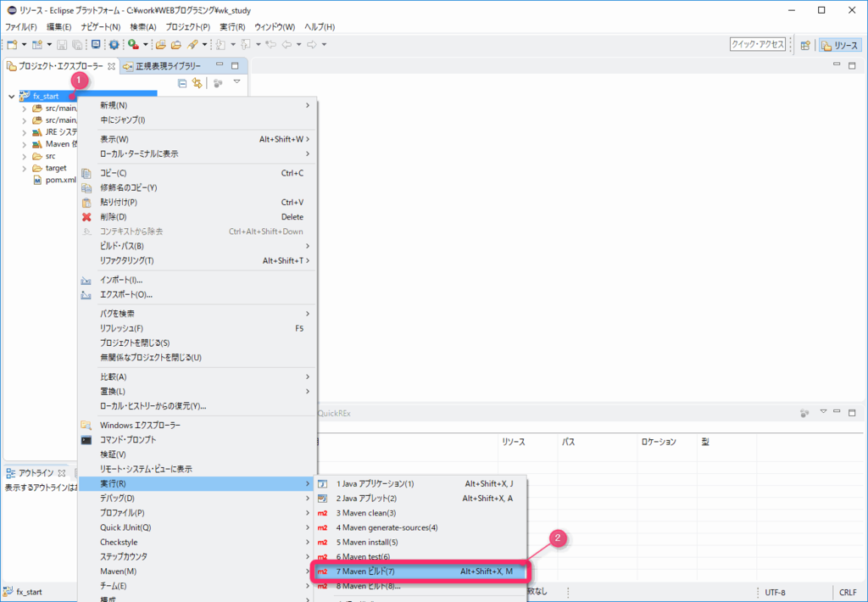Open Forward history dropdown arrow

(324, 44)
